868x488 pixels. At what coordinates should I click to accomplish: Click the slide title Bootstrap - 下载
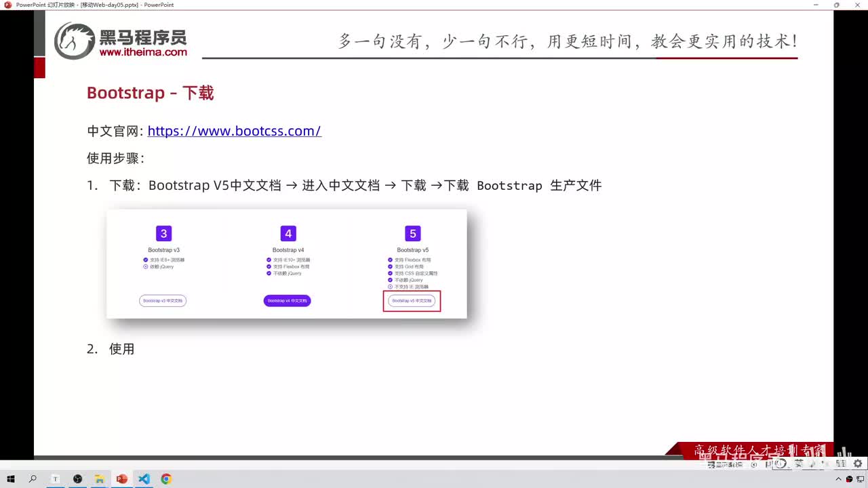pos(151,93)
